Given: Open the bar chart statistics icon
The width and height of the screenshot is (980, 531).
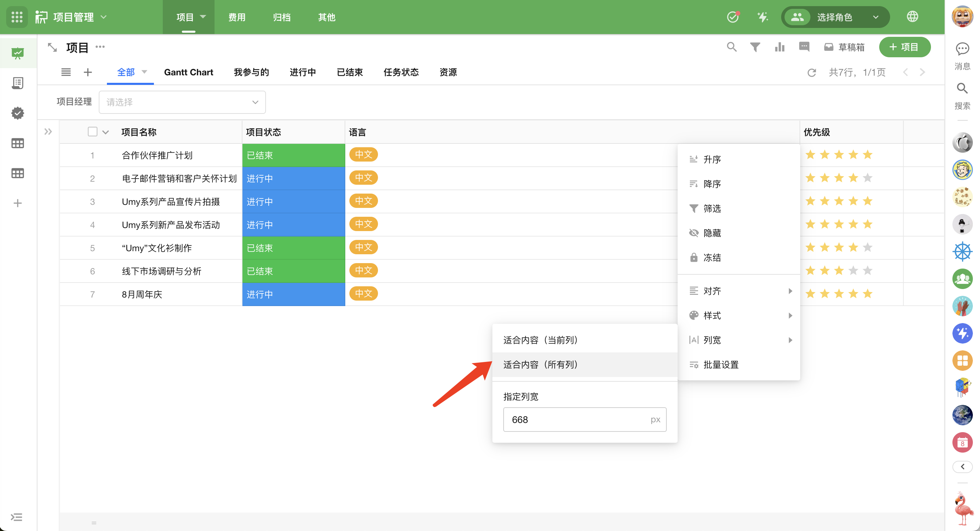Looking at the screenshot, I should click(779, 47).
